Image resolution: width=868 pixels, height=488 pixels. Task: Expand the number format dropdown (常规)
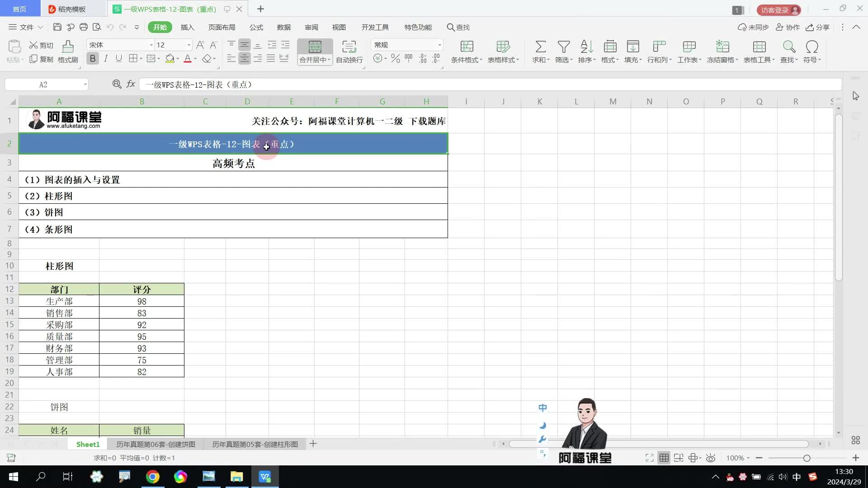(x=439, y=45)
